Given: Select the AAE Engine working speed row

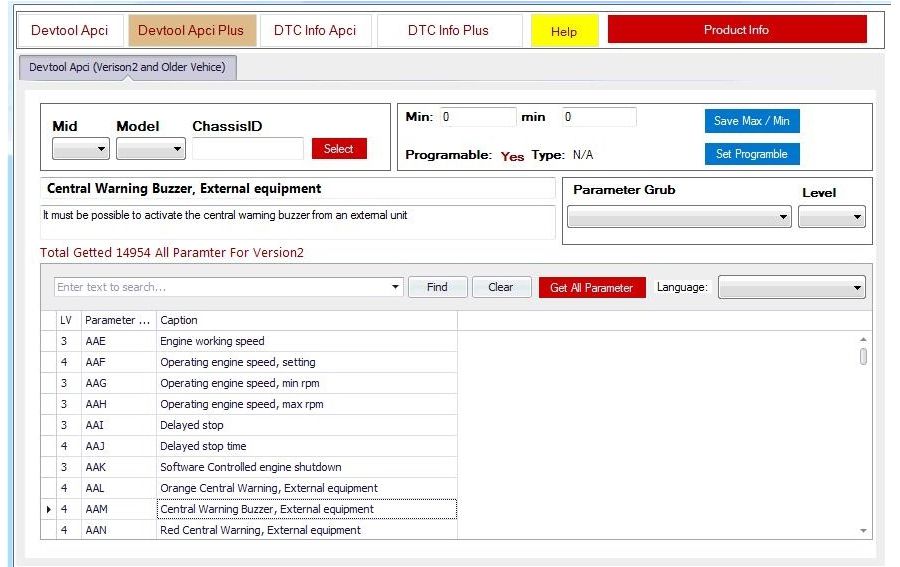Looking at the screenshot, I should click(x=212, y=341).
